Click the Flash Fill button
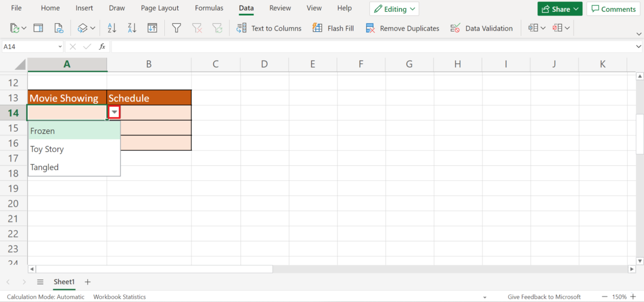Viewport: 644px width, 302px height. [x=333, y=28]
